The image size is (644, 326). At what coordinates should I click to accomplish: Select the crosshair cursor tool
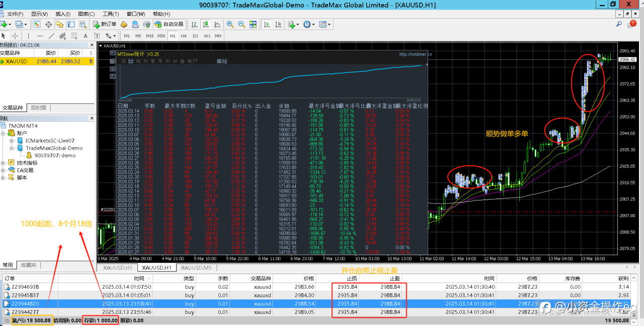[15, 36]
